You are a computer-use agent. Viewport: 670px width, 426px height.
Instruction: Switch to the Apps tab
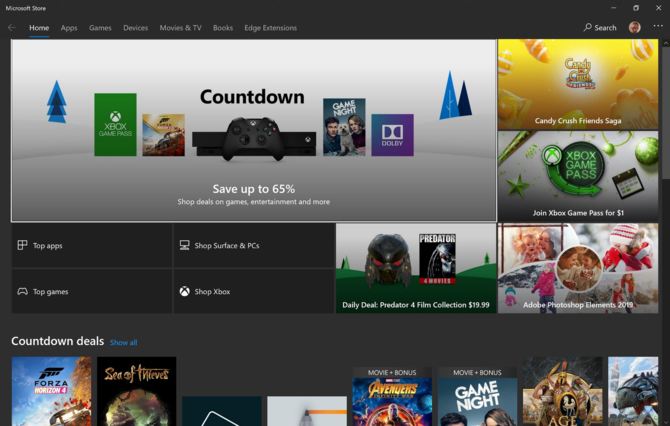click(x=69, y=28)
